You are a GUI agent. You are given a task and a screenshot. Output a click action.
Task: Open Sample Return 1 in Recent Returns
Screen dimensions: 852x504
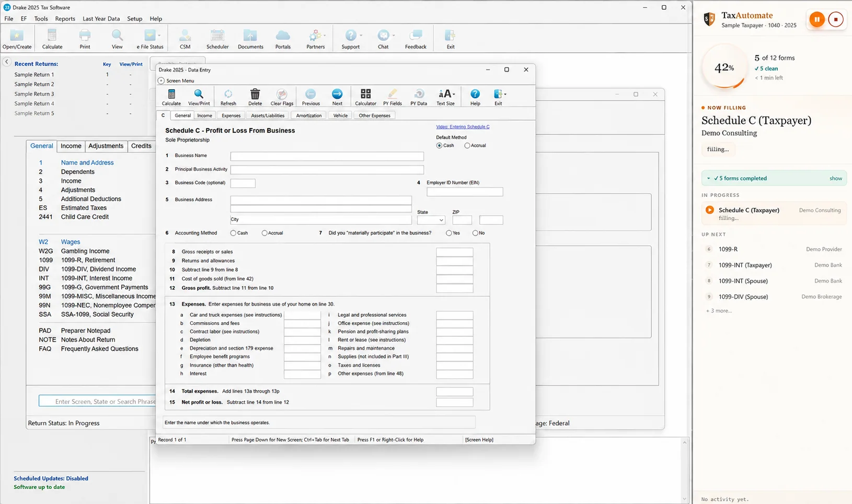pos(34,75)
